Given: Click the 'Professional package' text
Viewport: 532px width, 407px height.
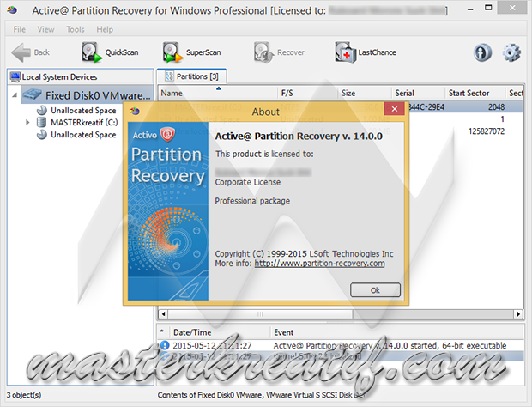Looking at the screenshot, I should pyautogui.click(x=252, y=201).
